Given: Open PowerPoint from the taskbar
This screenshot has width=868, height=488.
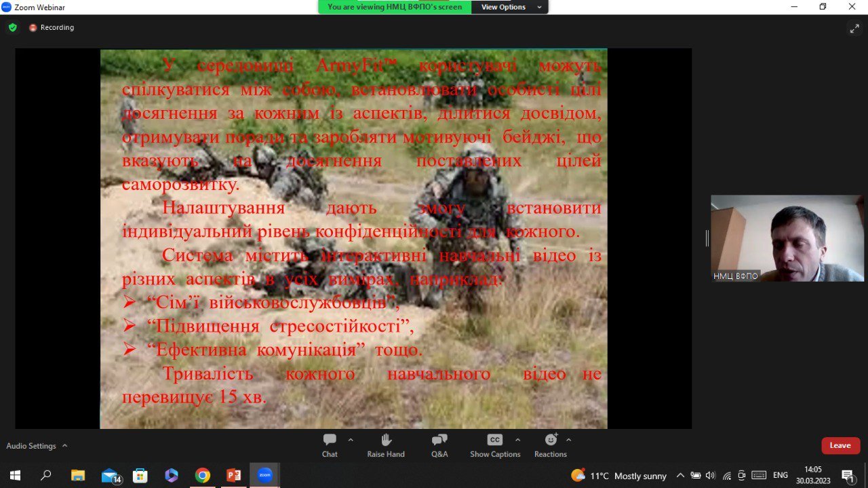Looking at the screenshot, I should click(234, 475).
